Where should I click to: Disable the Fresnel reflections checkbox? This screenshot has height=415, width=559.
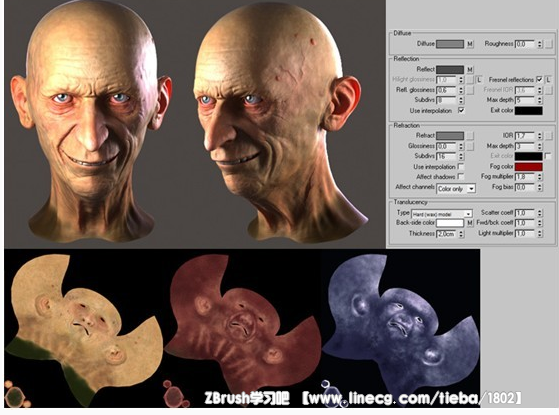[540, 79]
